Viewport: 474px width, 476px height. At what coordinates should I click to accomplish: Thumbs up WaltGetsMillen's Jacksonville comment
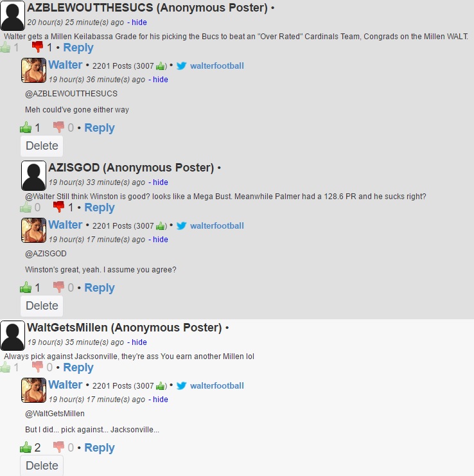[x=5, y=367]
